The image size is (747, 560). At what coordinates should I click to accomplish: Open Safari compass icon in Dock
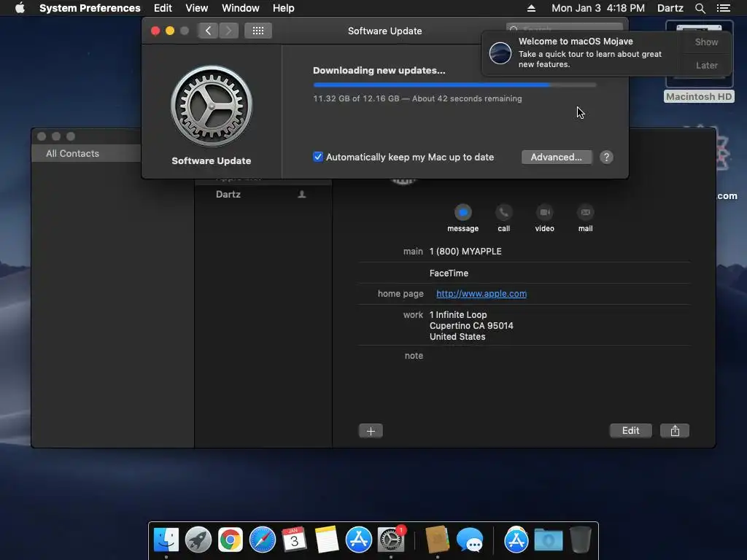pyautogui.click(x=263, y=540)
